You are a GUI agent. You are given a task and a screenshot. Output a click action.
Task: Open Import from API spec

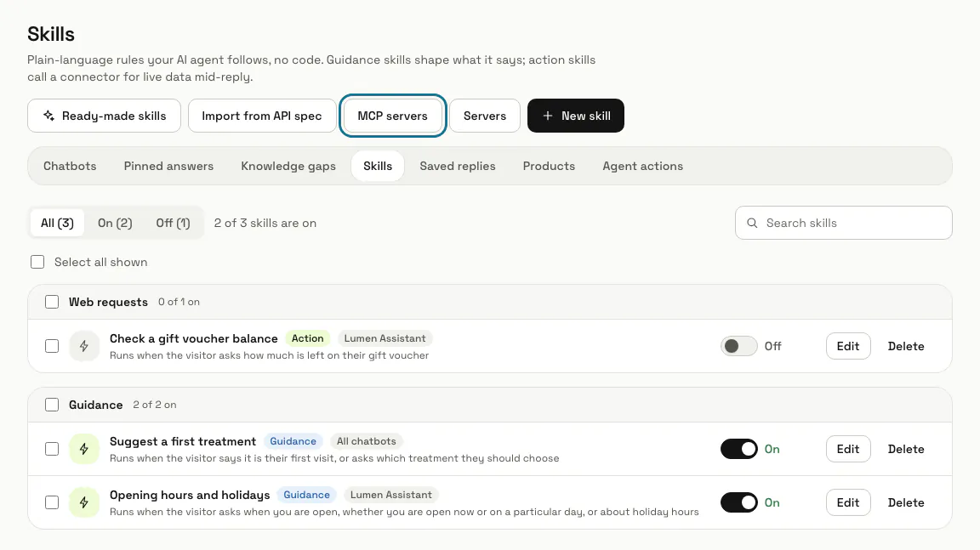point(262,116)
